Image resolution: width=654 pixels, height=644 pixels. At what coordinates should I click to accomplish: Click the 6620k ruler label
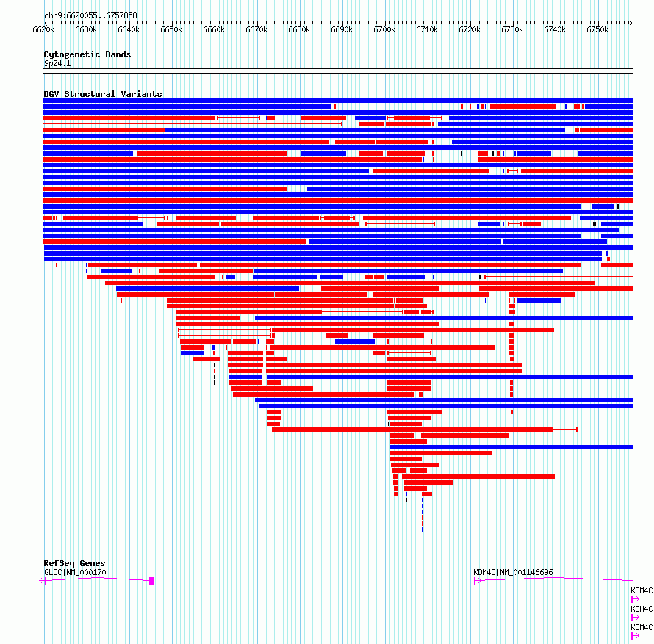43,29
